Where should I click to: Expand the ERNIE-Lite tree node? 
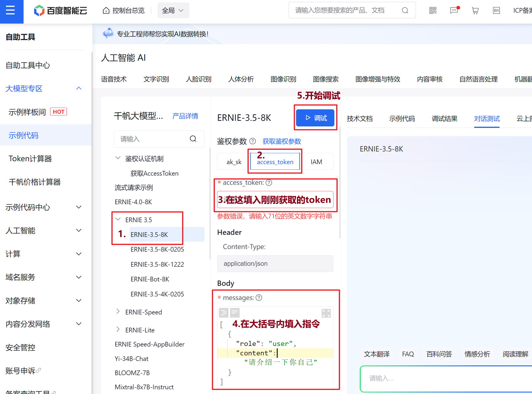point(118,330)
